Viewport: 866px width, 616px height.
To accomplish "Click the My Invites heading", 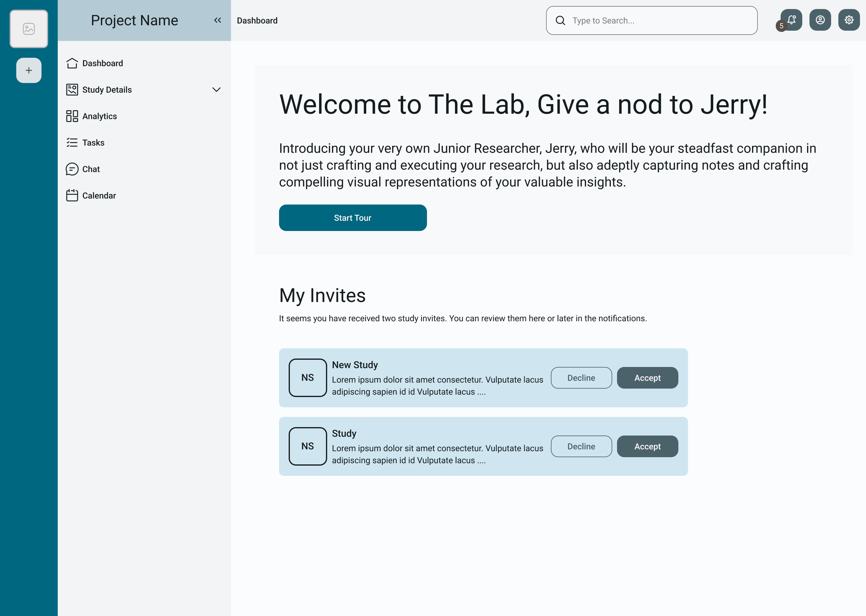I will pos(322,295).
